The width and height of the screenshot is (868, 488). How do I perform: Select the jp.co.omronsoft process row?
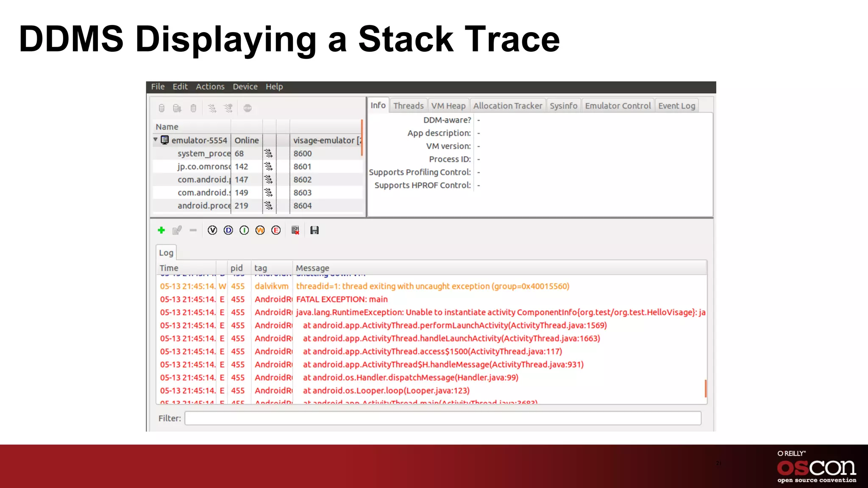click(x=257, y=166)
